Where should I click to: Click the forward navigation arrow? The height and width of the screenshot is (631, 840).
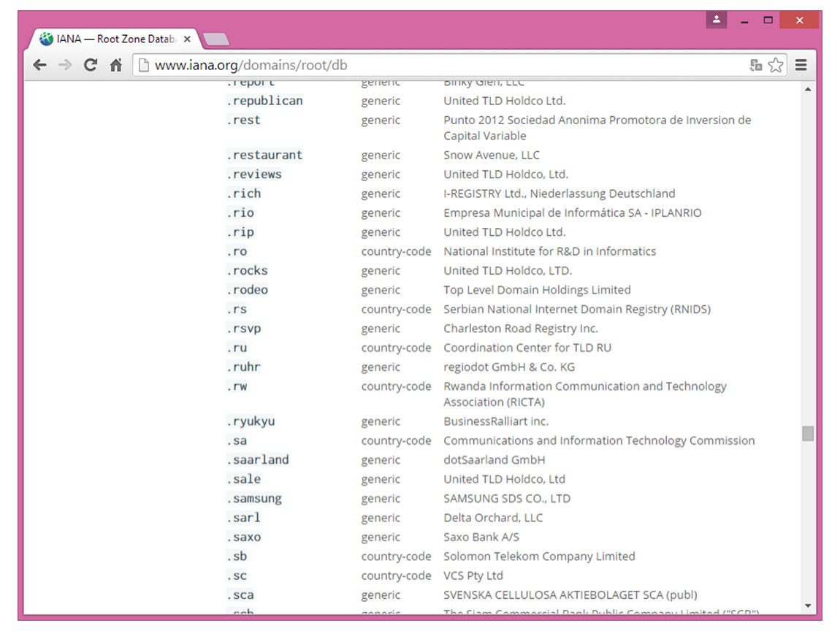[x=65, y=65]
